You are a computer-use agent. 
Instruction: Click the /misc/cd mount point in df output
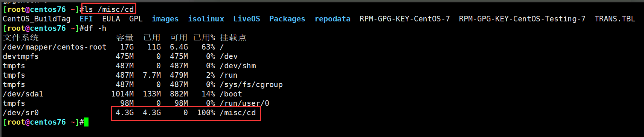coord(238,113)
